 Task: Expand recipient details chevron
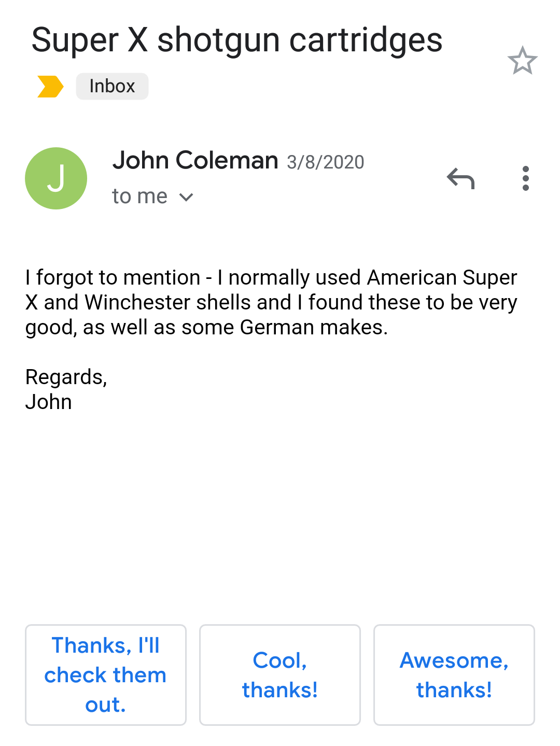click(x=186, y=197)
